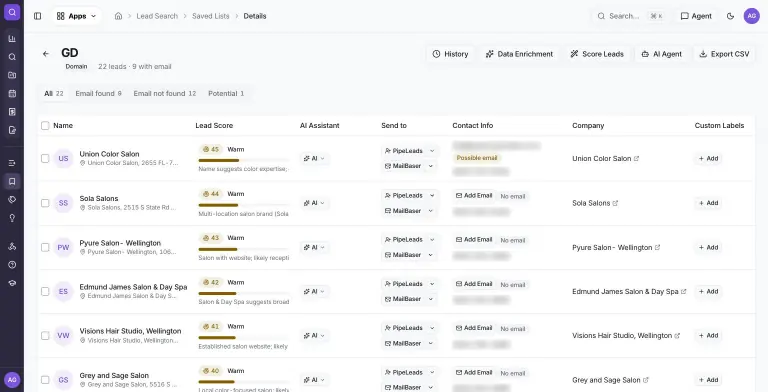Open the bar chart analytics sidebar icon

[x=12, y=39]
